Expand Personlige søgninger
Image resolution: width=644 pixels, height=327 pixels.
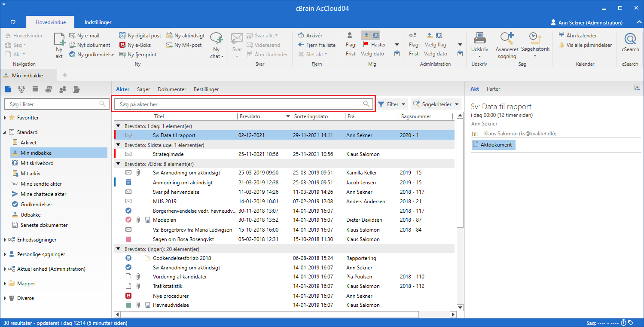pyautogui.click(x=5, y=254)
